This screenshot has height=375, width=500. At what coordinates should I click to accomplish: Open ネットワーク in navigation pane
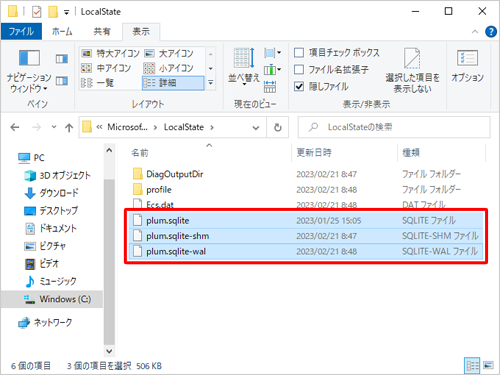[45, 322]
